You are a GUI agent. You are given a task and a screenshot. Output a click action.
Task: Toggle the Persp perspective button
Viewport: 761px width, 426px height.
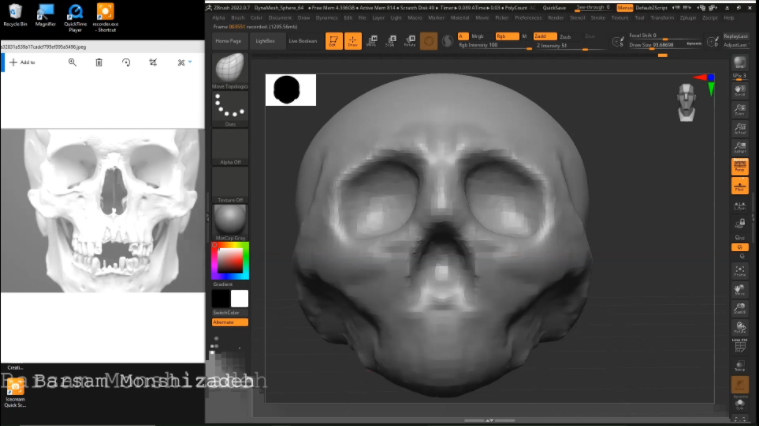[x=740, y=166]
